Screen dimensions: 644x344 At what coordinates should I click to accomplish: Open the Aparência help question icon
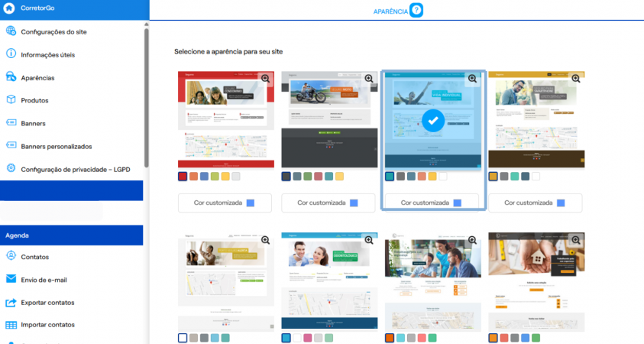[416, 10]
